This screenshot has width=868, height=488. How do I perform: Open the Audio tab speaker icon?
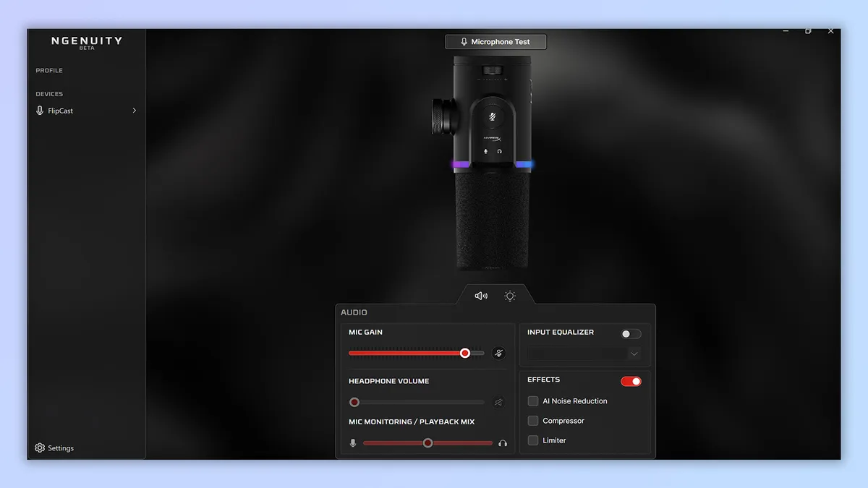coord(481,296)
